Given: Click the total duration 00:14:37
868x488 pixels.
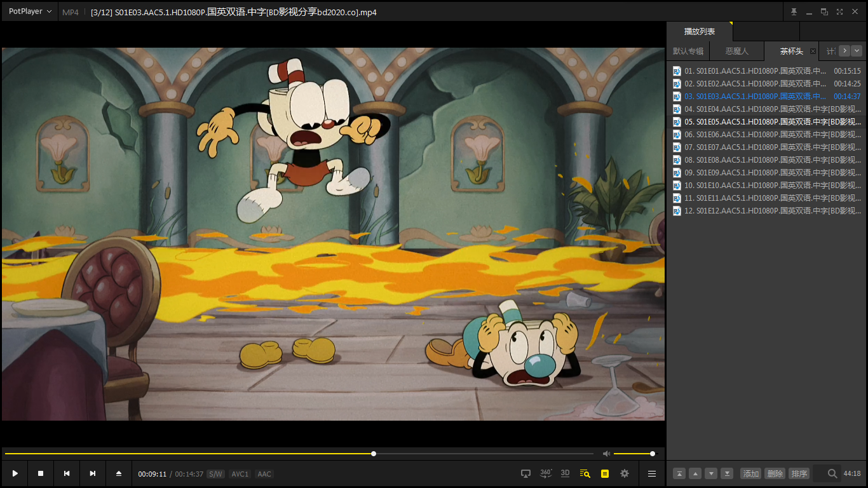Looking at the screenshot, I should click(x=189, y=474).
